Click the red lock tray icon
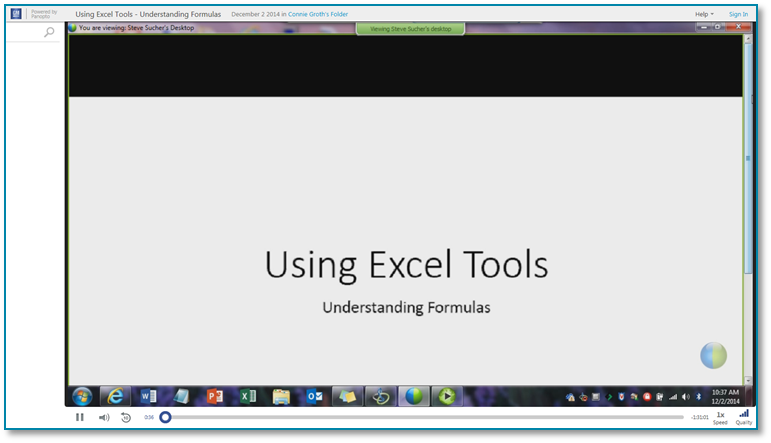 pyautogui.click(x=647, y=397)
